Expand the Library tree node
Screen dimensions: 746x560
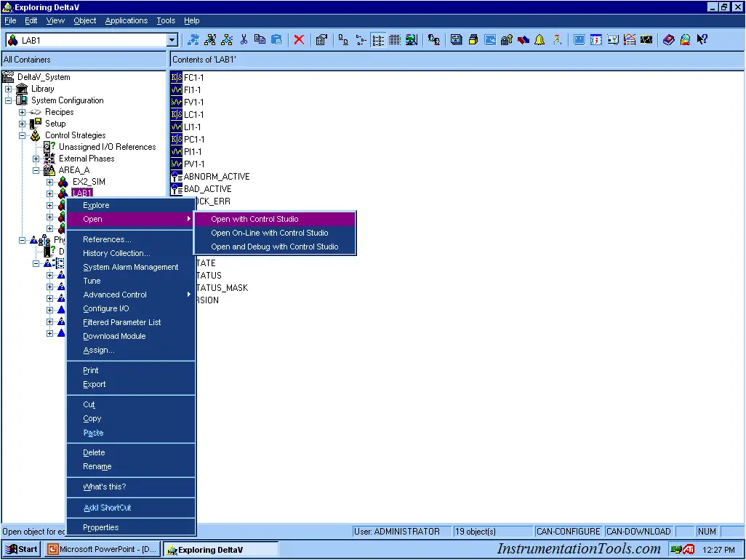coord(9,89)
